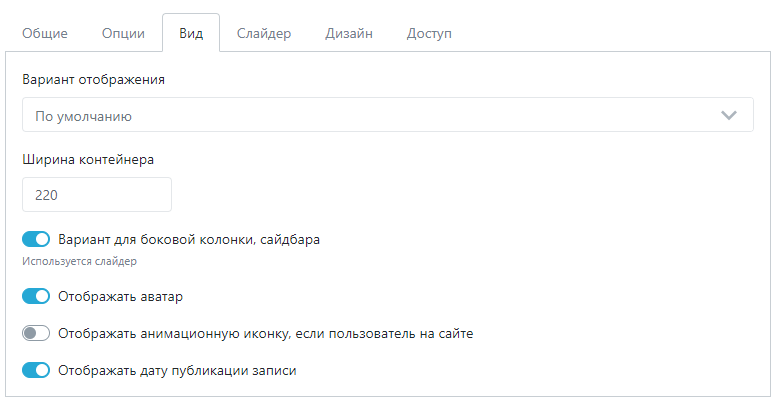Focus the Ширина контейнера field showing 220
775x404 pixels.
coord(97,195)
